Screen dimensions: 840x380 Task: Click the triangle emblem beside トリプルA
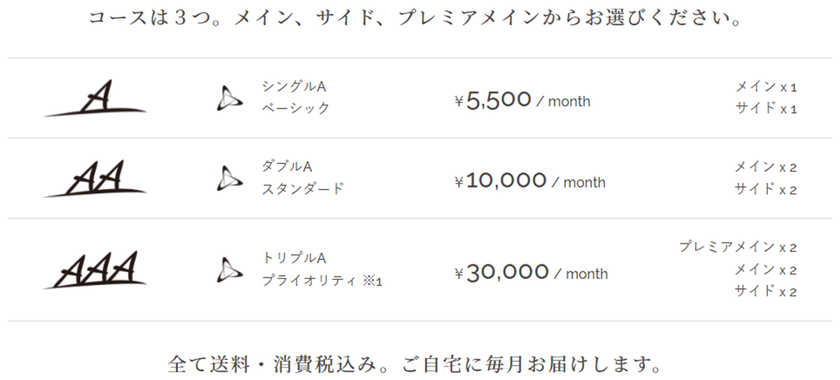pyautogui.click(x=229, y=270)
